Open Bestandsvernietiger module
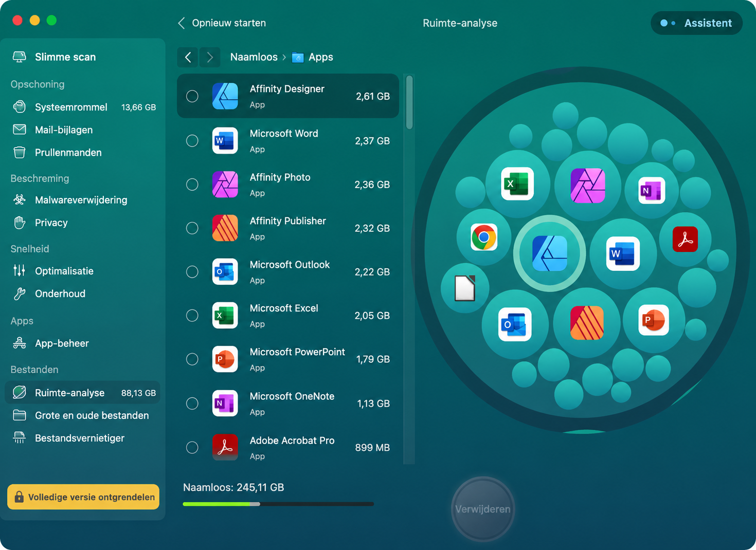 pyautogui.click(x=83, y=438)
